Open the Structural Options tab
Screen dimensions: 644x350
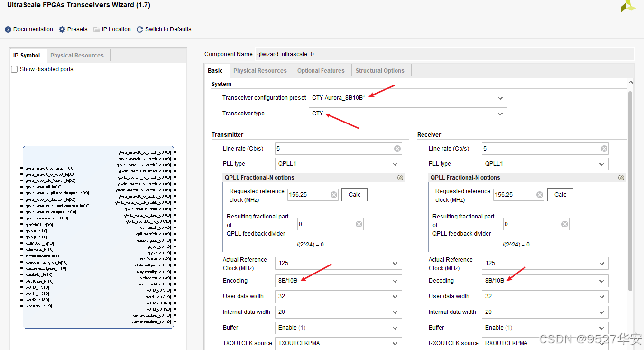pyautogui.click(x=380, y=71)
